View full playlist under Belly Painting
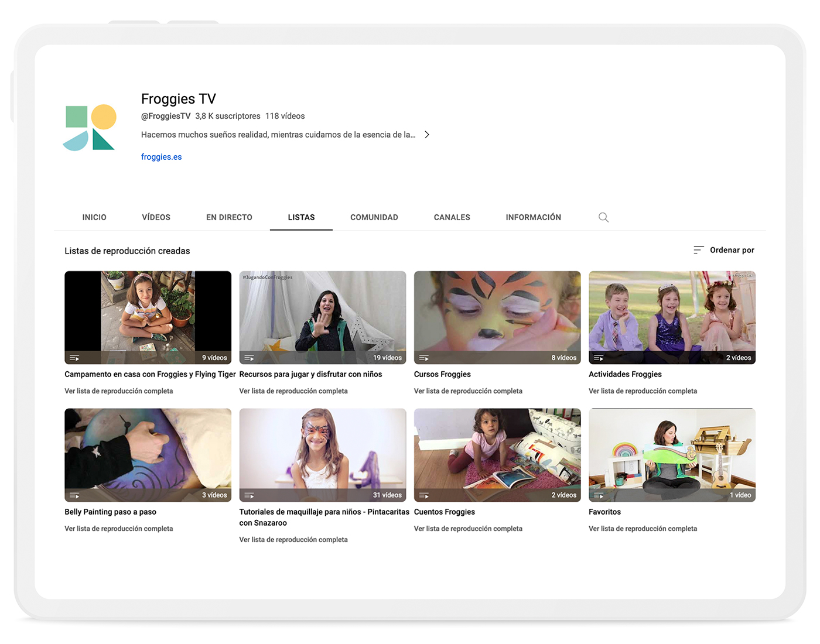Viewport: 820px width, 644px height. tap(118, 529)
